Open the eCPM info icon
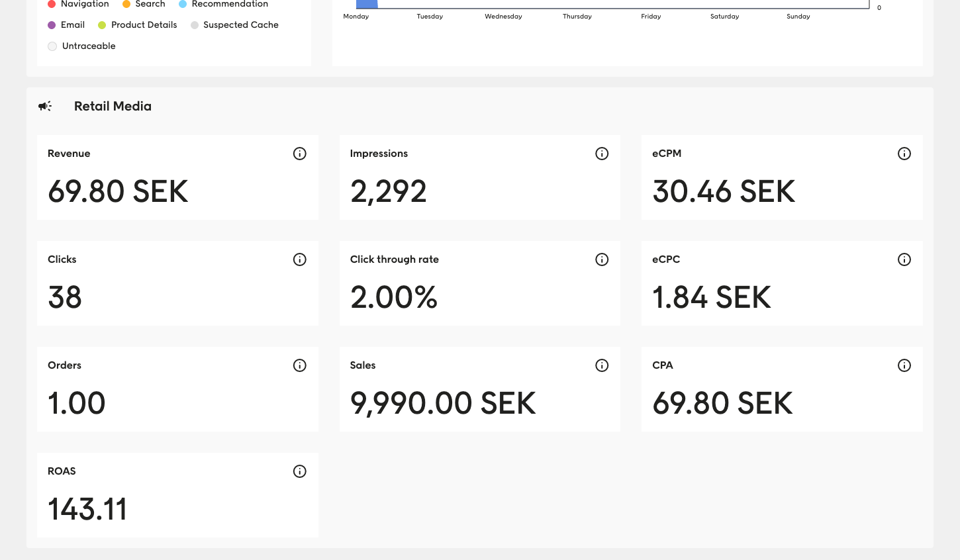The width and height of the screenshot is (960, 560). pyautogui.click(x=904, y=153)
